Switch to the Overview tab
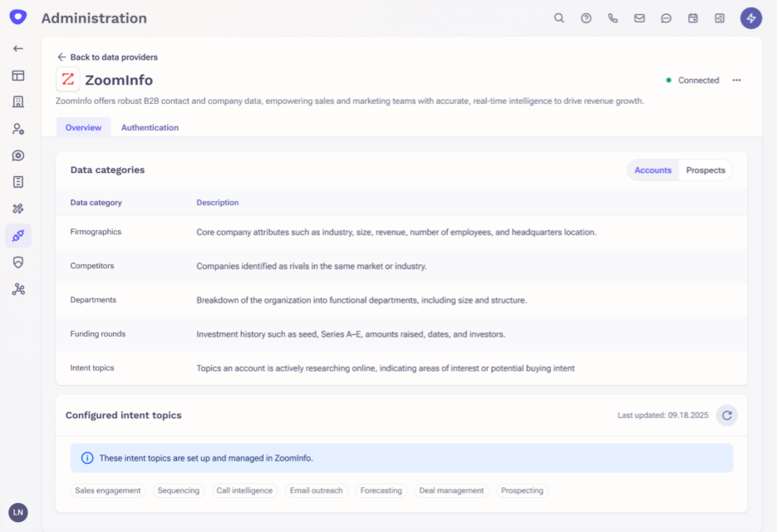This screenshot has width=778, height=532. 83,127
